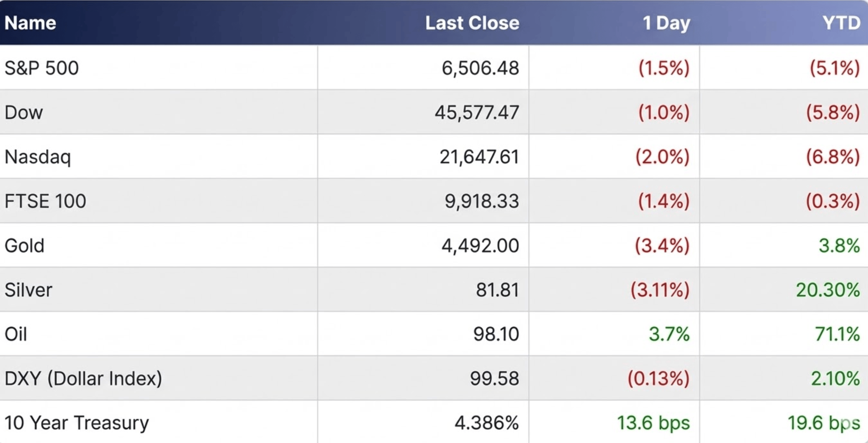Viewport: 868px width, 443px height.
Task: Select Nasdaq last close value 21,647.61
Action: pyautogui.click(x=479, y=157)
